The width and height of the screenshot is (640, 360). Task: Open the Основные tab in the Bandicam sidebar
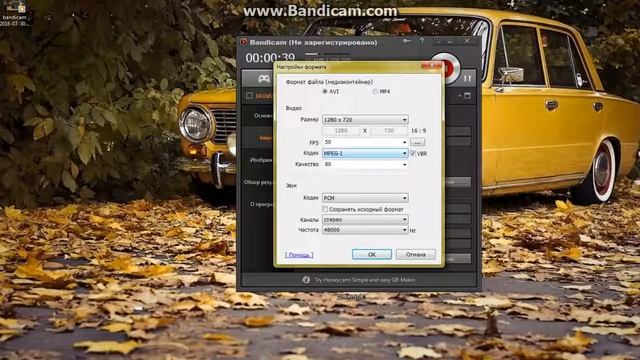click(258, 116)
